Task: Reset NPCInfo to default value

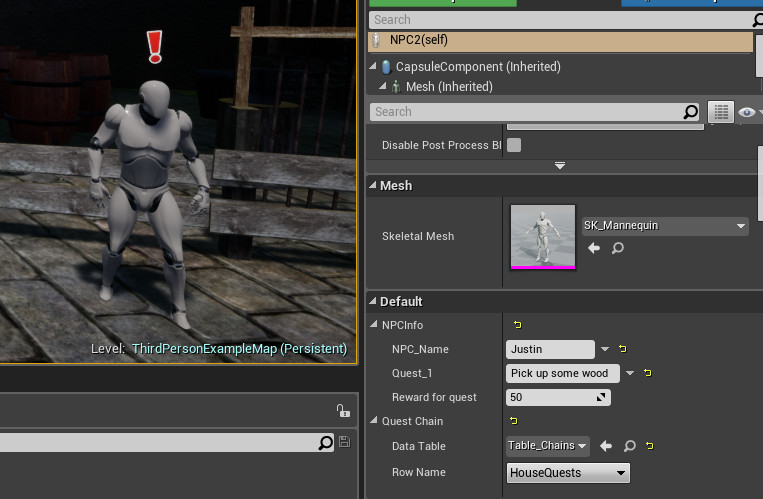Action: tap(517, 325)
